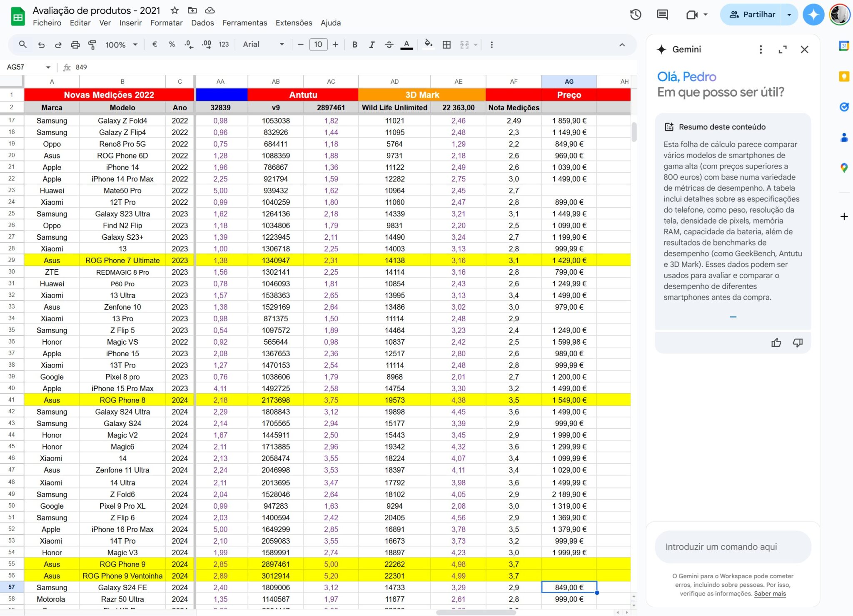Collapse the menus with the chevron
The image size is (853, 616).
coord(622,45)
